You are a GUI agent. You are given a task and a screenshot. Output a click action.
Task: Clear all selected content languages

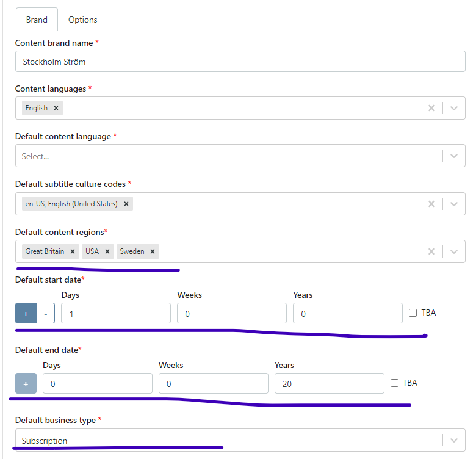pyautogui.click(x=431, y=108)
